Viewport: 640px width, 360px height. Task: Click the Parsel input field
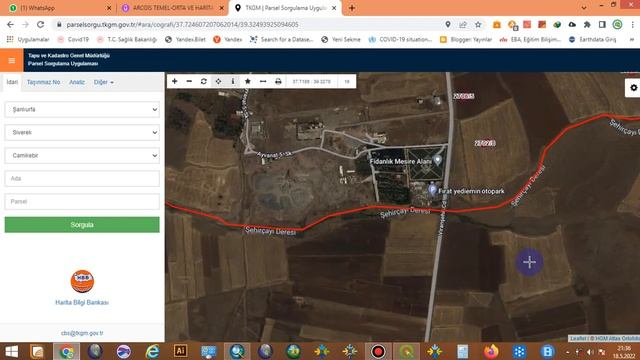coord(82,202)
